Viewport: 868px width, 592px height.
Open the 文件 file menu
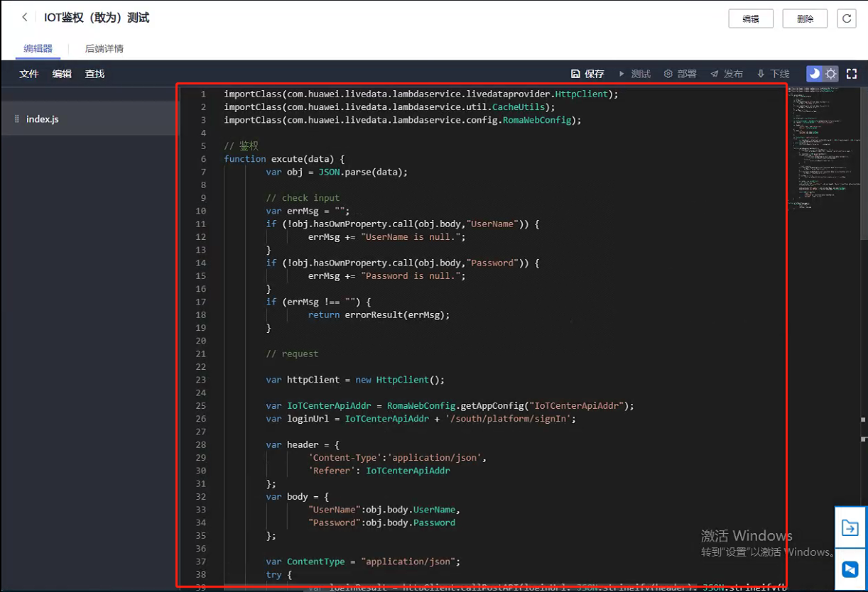pyautogui.click(x=29, y=74)
